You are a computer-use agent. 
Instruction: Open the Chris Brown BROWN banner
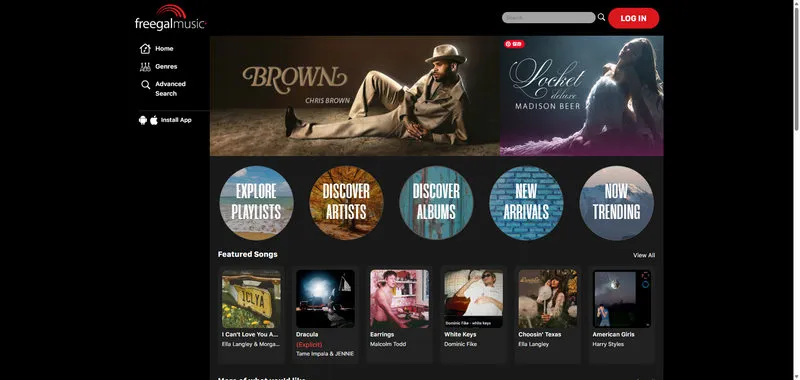pyautogui.click(x=355, y=96)
